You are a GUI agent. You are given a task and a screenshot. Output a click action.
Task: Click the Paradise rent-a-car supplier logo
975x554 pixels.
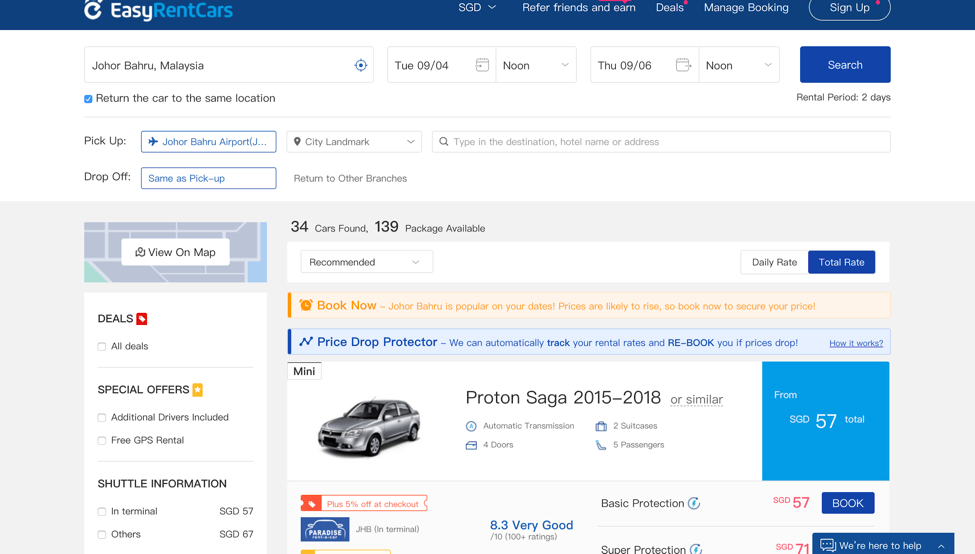[325, 530]
